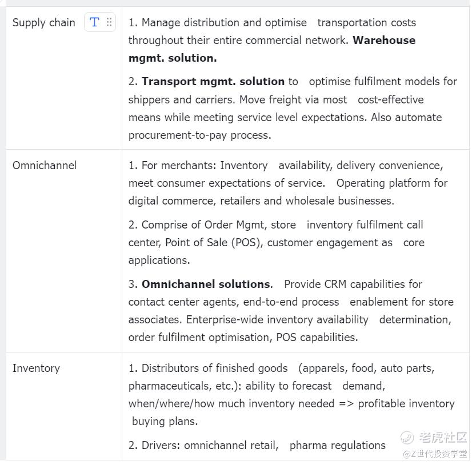Select the Inventory row label
The image size is (476, 465).
(36, 368)
